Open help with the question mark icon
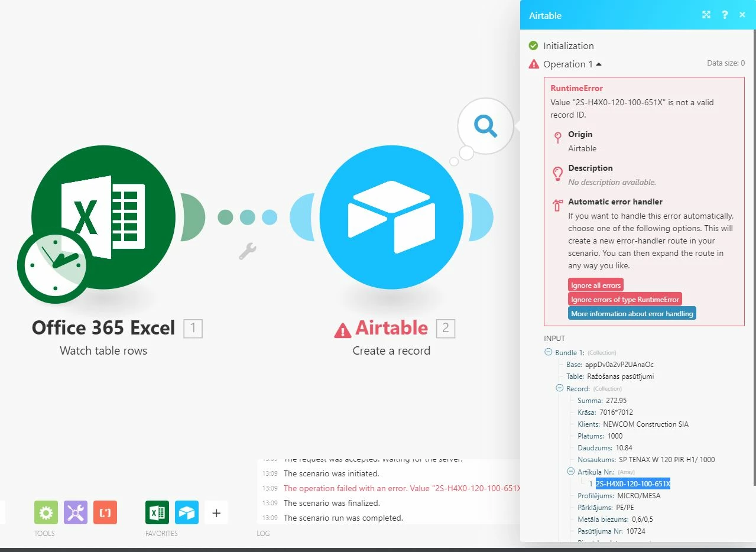756x552 pixels. pos(725,15)
